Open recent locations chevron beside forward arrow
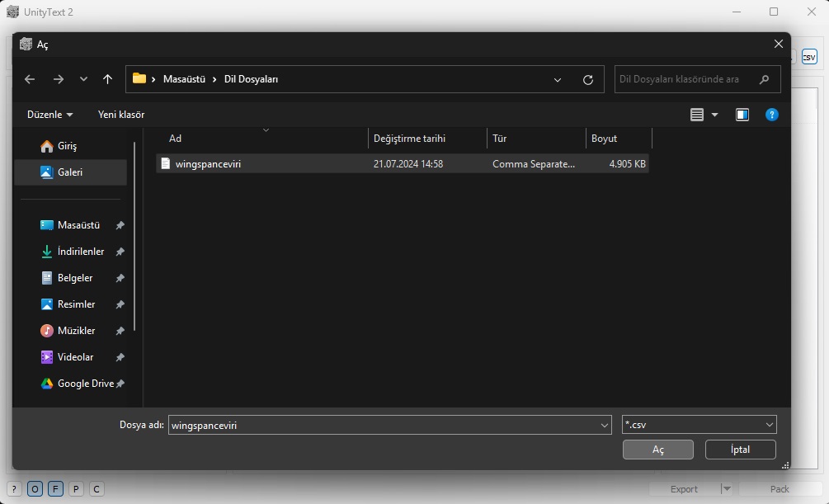Screen dimensions: 829x504 83,79
